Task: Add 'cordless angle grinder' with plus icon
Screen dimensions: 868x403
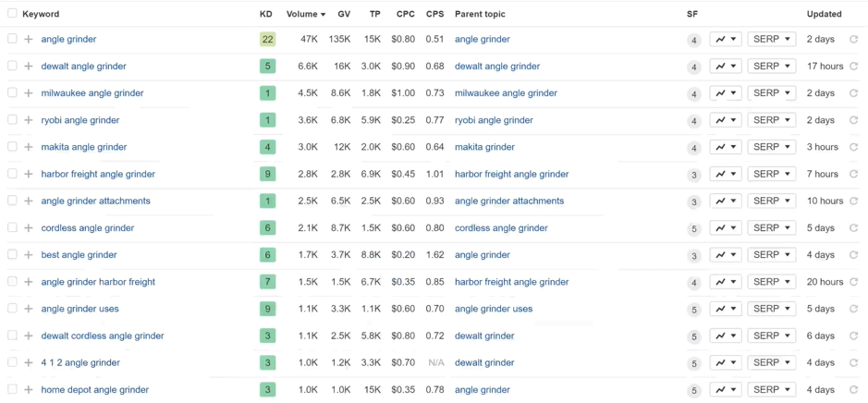Action: tap(29, 228)
